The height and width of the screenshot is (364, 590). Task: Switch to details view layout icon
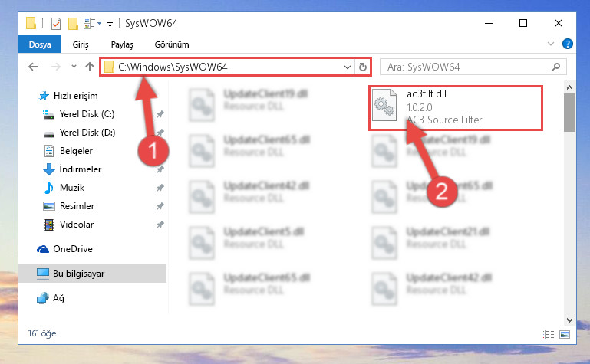point(548,334)
